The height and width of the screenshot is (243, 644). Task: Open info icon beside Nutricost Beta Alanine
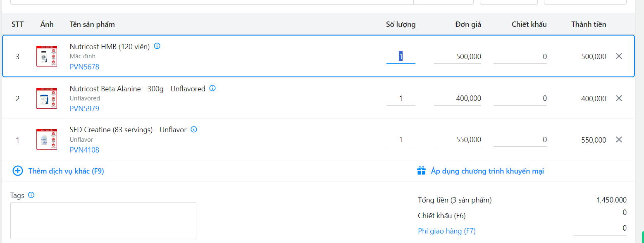[212, 88]
